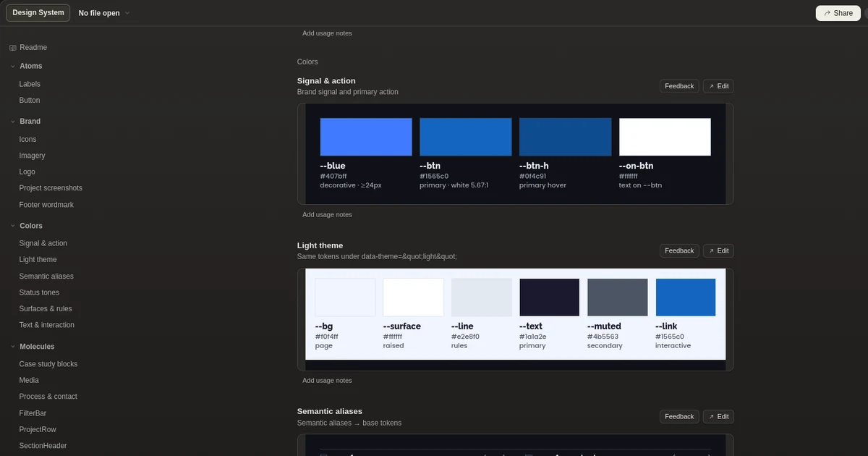
Task: Go to Status tones in sidebar
Action: [39, 292]
